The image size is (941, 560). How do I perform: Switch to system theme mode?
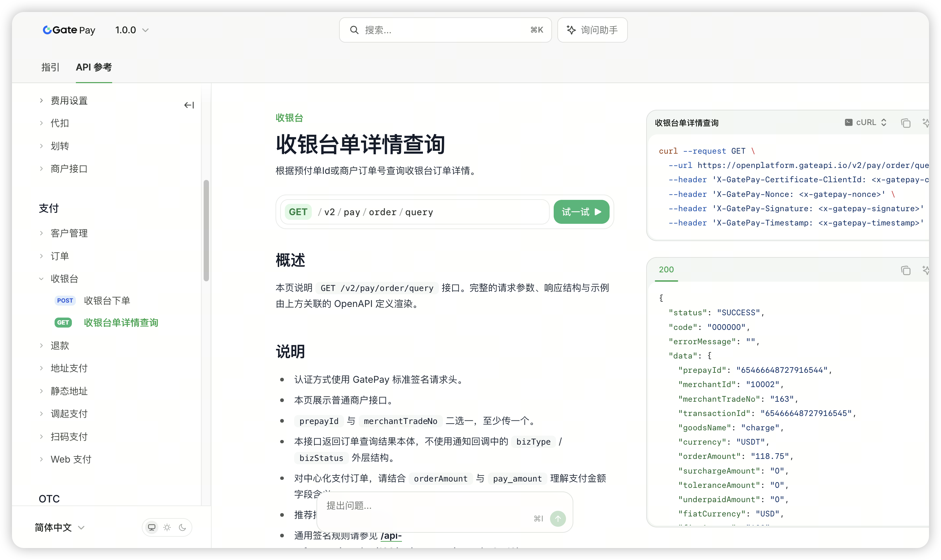coord(152,527)
